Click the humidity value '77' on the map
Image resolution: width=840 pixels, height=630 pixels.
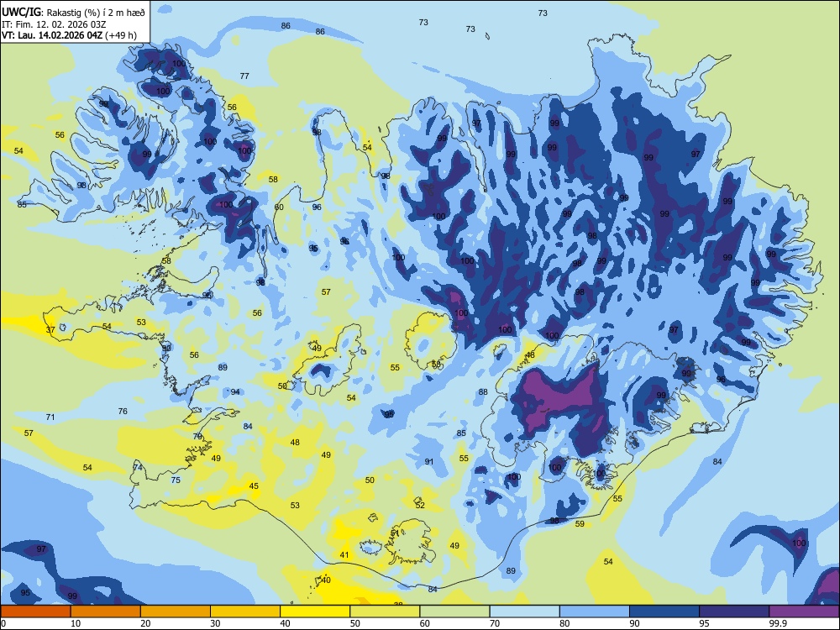[x=244, y=76]
